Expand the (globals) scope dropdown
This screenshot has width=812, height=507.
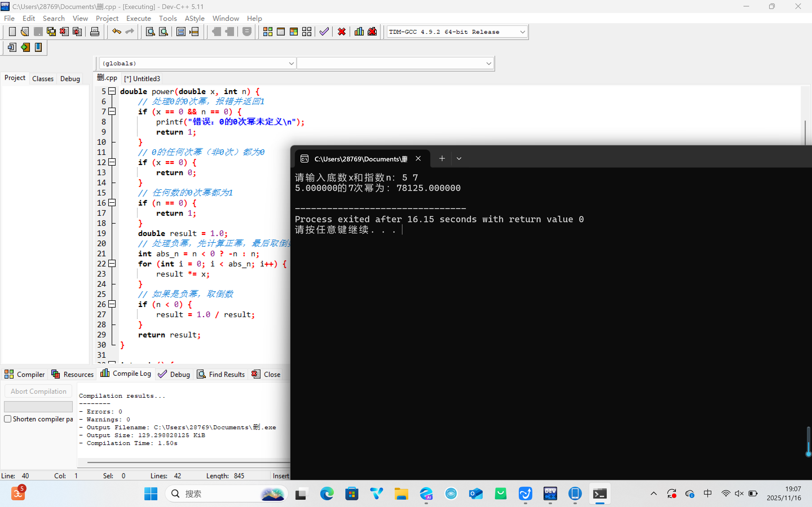[x=291, y=63]
